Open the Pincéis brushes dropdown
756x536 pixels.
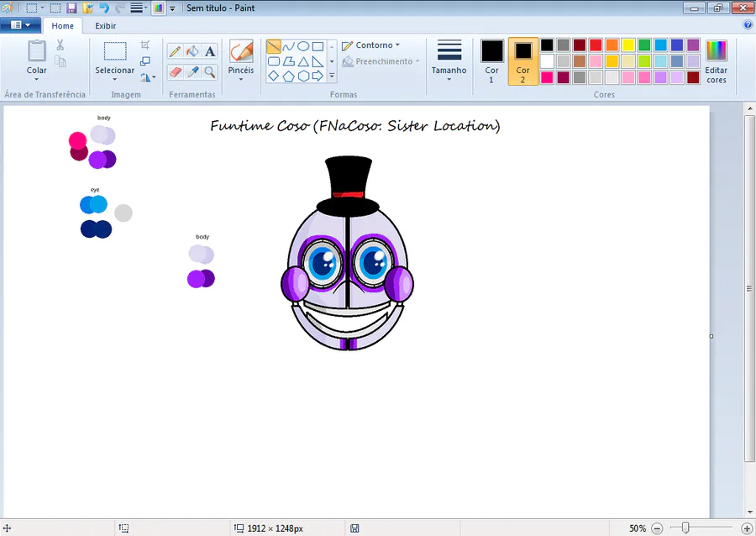(x=241, y=80)
